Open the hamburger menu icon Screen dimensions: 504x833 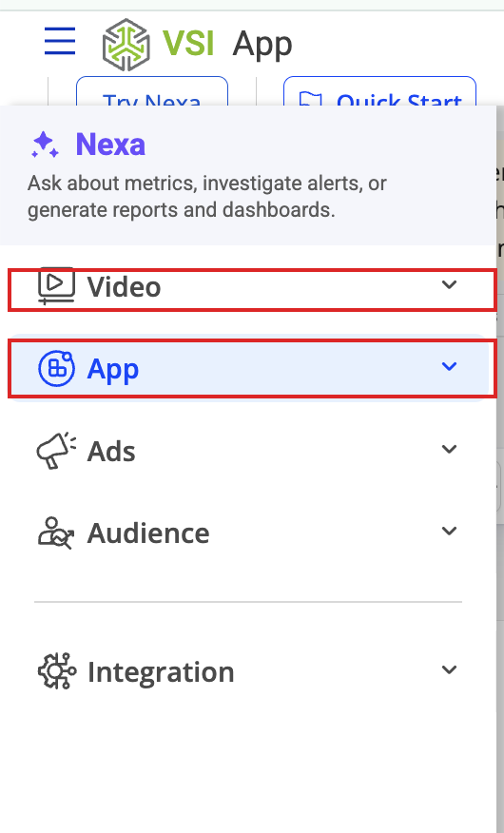[x=60, y=42]
